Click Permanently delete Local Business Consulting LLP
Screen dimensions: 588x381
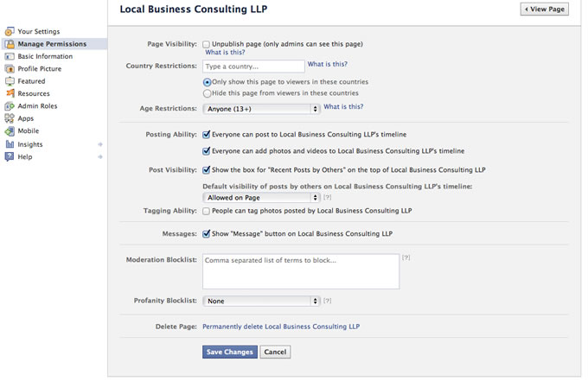pyautogui.click(x=280, y=327)
